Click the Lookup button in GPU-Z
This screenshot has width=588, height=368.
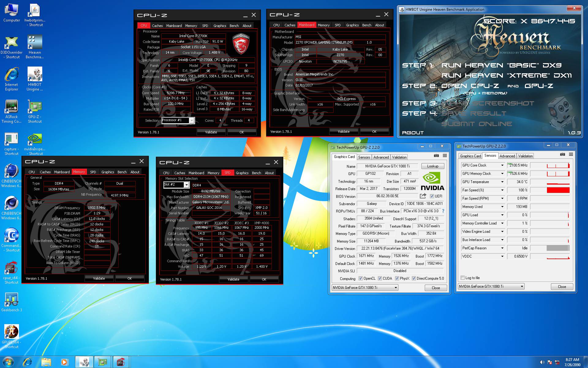tap(433, 166)
